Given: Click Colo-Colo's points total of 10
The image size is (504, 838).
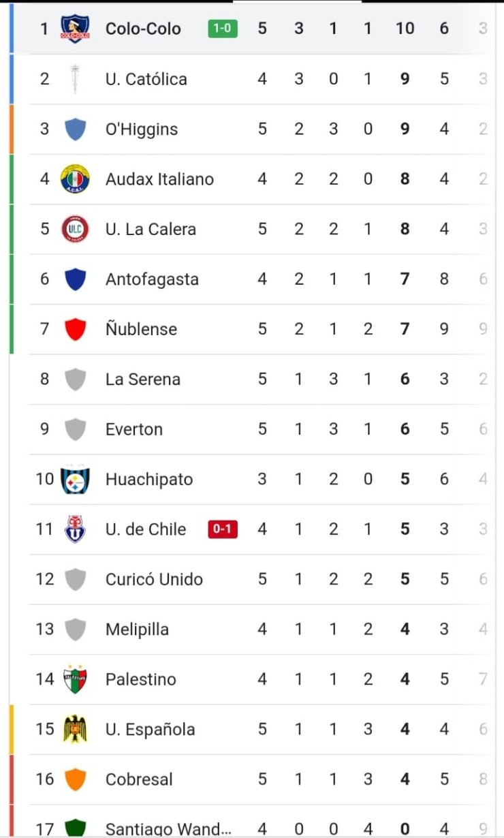Looking at the screenshot, I should [x=405, y=29].
